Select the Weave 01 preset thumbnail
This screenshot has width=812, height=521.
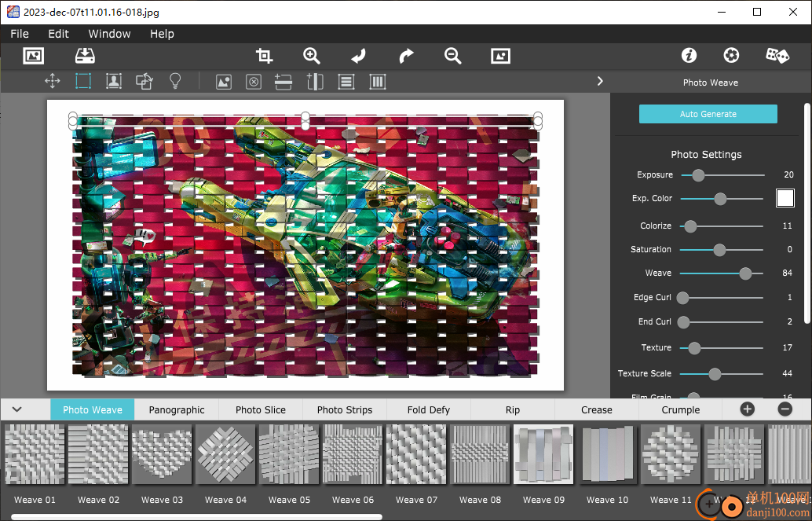(x=35, y=455)
